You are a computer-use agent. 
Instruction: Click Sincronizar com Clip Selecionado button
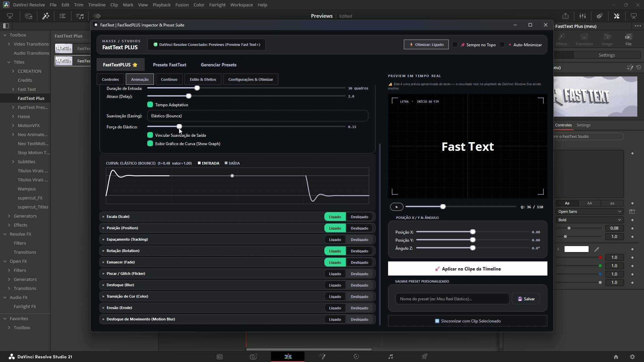[x=468, y=321]
